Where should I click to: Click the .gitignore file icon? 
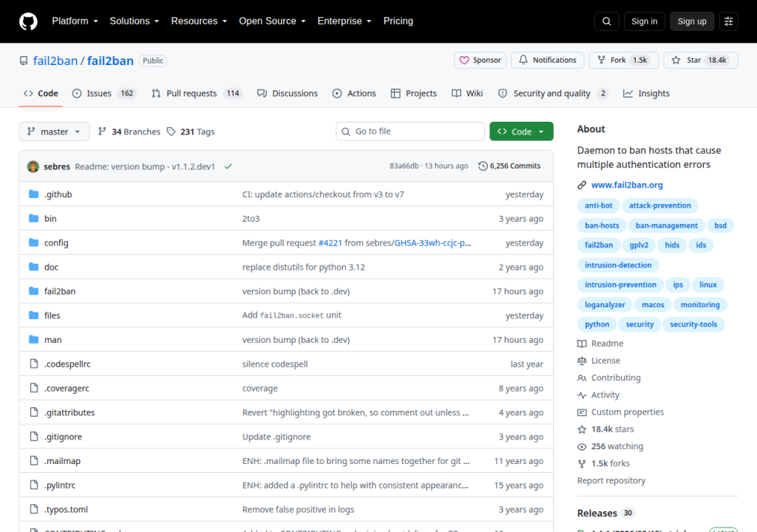coord(34,437)
